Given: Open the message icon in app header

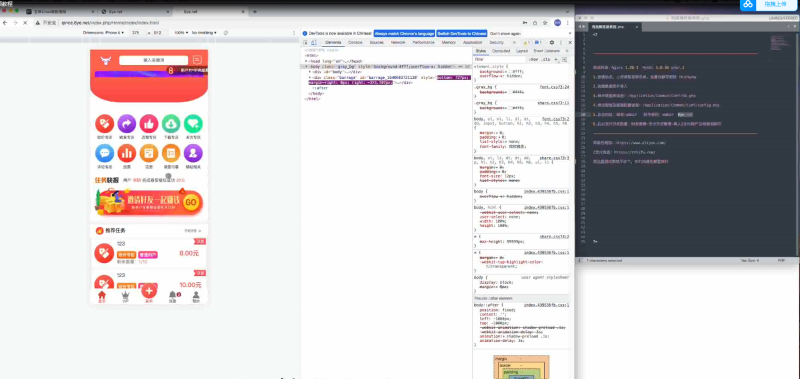Looking at the screenshot, I should click(197, 60).
